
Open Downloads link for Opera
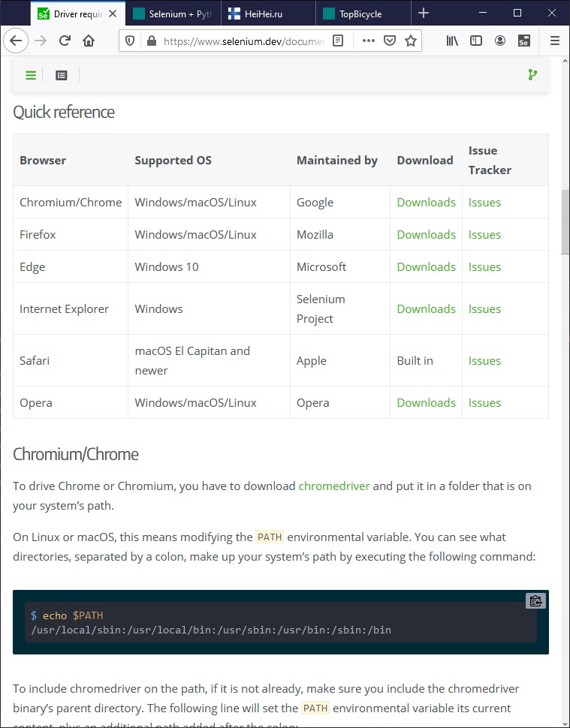click(426, 402)
